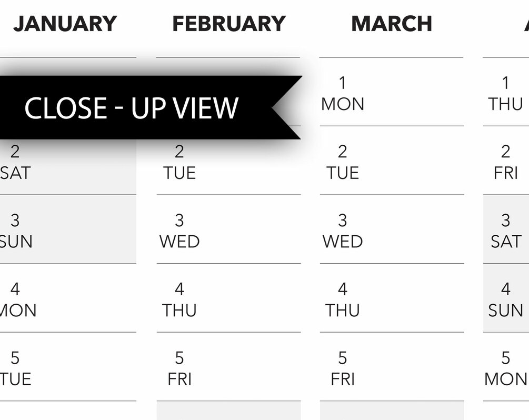The width and height of the screenshot is (529, 420).
Task: Select January 5 TUE cell
Action: [x=68, y=367]
